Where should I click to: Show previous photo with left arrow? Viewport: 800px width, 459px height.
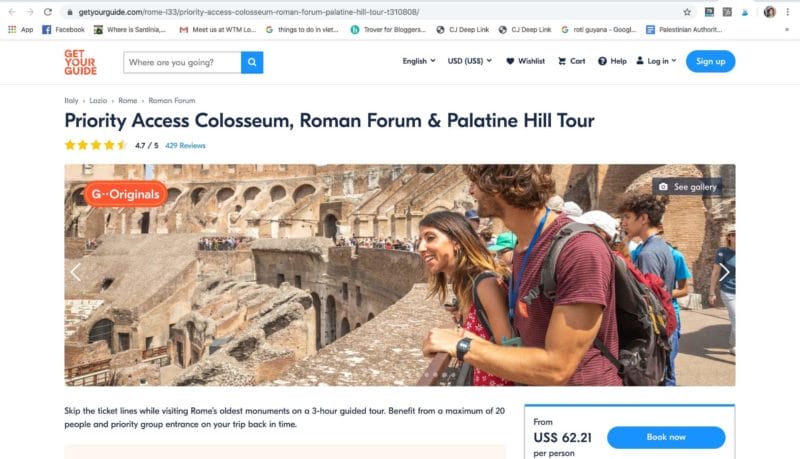76,272
